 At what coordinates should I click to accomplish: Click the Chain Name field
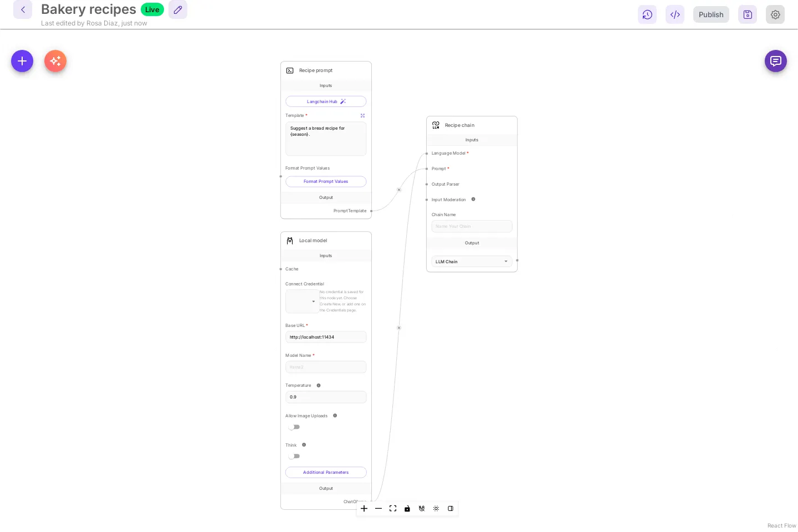coord(472,226)
